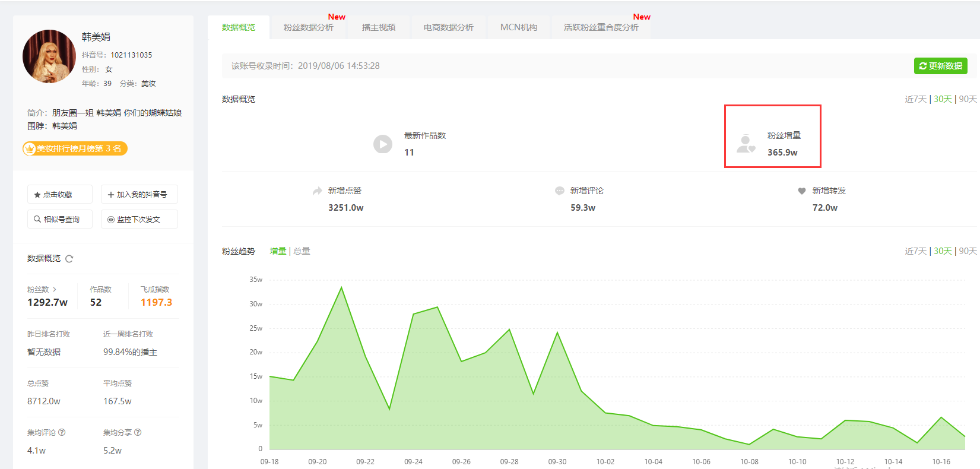Viewport: 980px width, 469px height.
Task: Click the crown icon on 美妆排行榜 badge
Action: (29, 148)
